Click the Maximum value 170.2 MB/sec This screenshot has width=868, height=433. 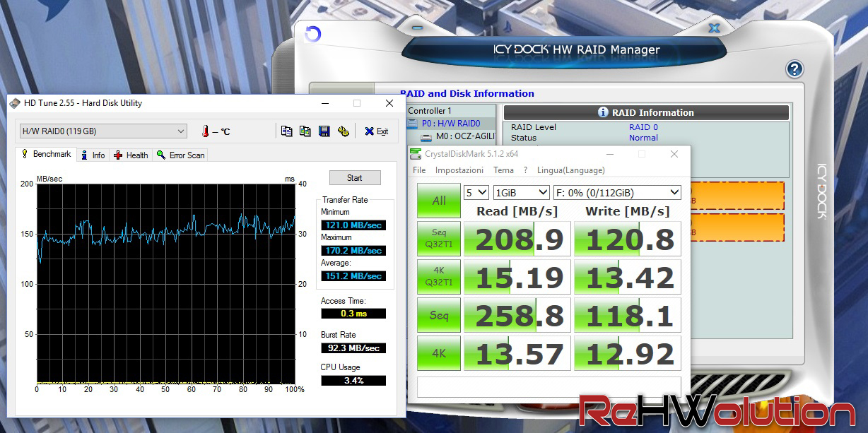353,250
